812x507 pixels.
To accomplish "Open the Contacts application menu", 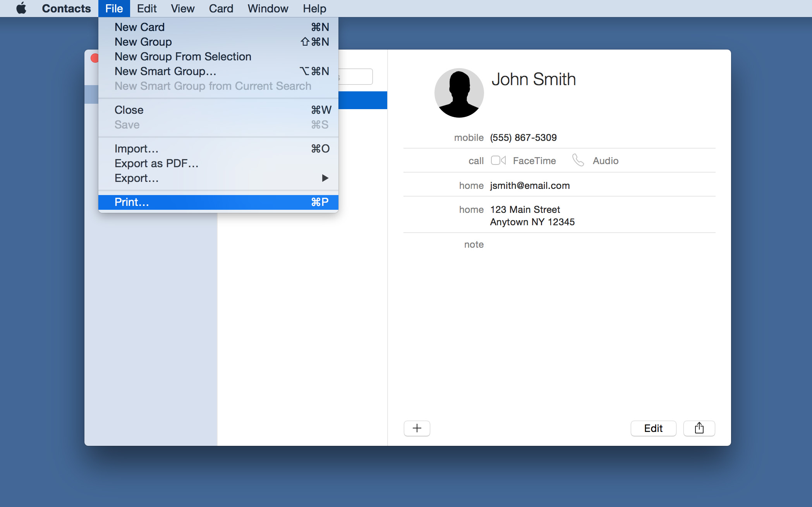I will [x=66, y=9].
